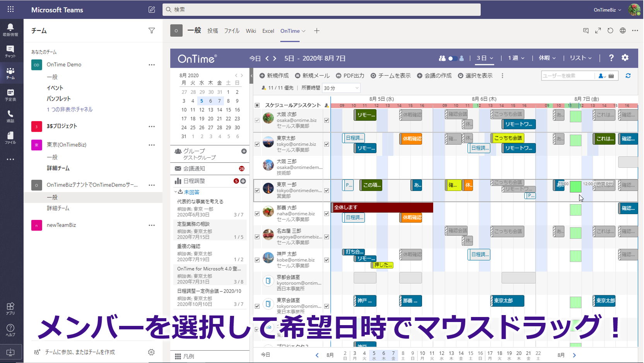Click the team list filter icon
Screen dimensions: 644x363
(152, 31)
